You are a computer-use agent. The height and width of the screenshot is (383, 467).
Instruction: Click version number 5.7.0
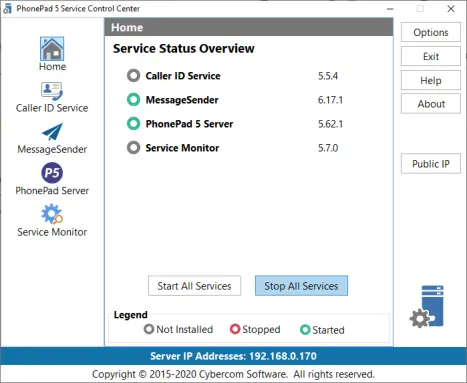[328, 148]
